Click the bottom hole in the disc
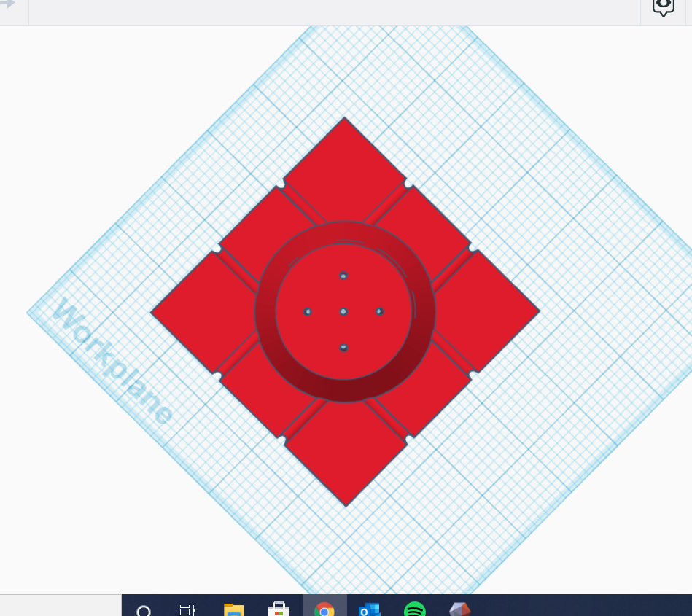Screen dimensions: 692x616 tap(343, 348)
